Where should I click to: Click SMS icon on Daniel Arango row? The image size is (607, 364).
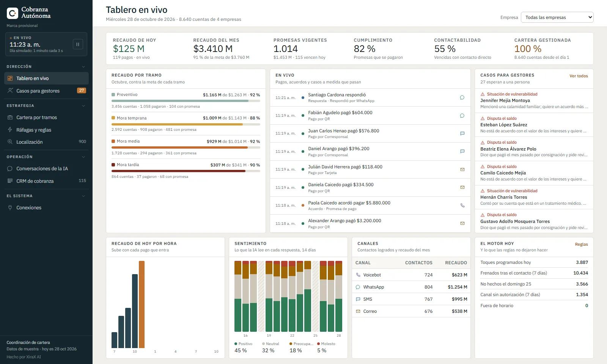point(462,151)
